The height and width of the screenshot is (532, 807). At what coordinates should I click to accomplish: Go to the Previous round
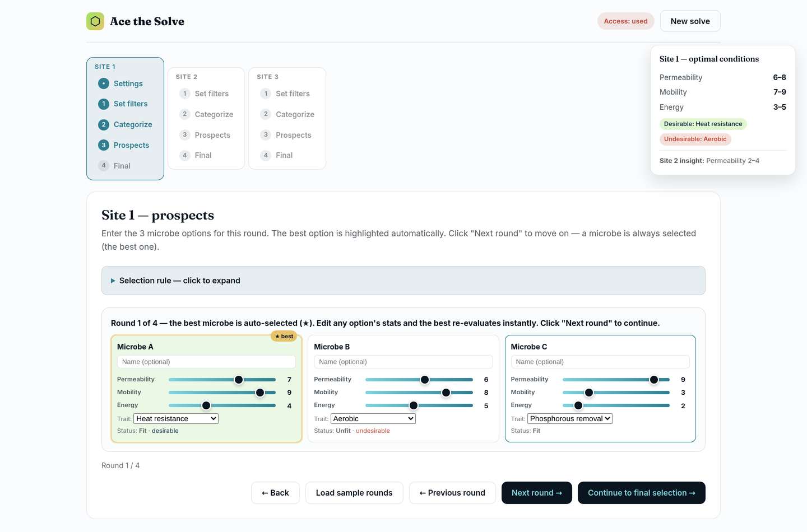[452, 493]
